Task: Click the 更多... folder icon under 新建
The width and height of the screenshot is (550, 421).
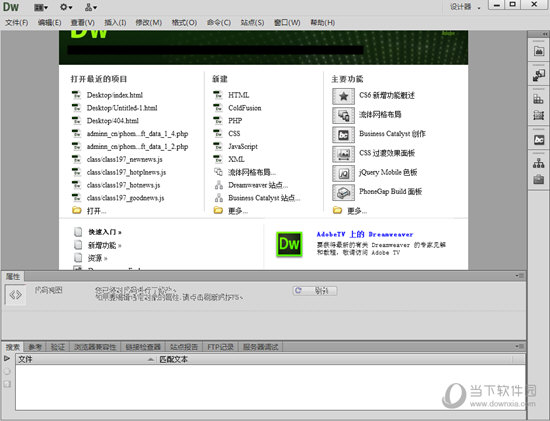Action: click(x=219, y=210)
